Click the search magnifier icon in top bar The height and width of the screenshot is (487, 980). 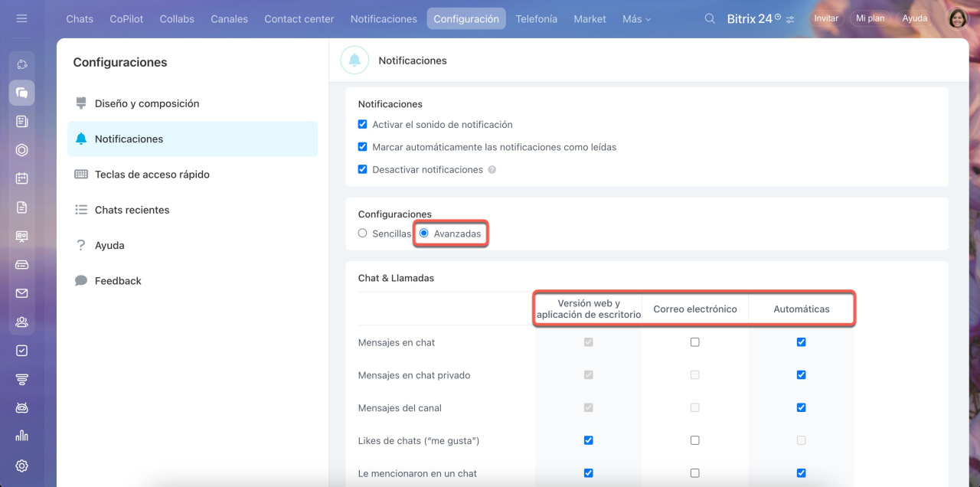[710, 18]
